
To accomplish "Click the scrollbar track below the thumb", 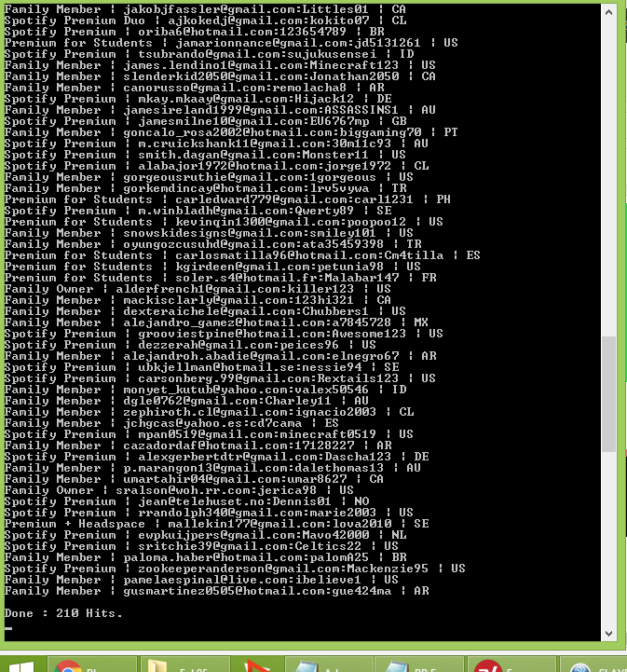I will [x=608, y=539].
